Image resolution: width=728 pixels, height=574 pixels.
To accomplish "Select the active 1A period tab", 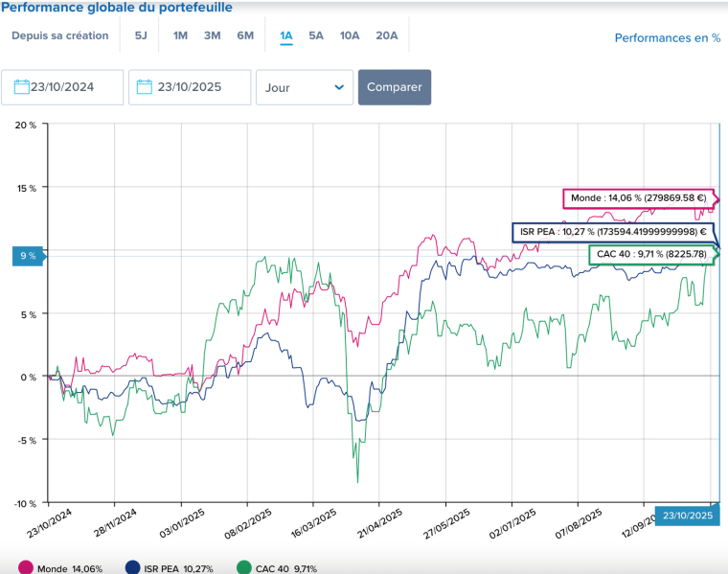I will tap(285, 36).
